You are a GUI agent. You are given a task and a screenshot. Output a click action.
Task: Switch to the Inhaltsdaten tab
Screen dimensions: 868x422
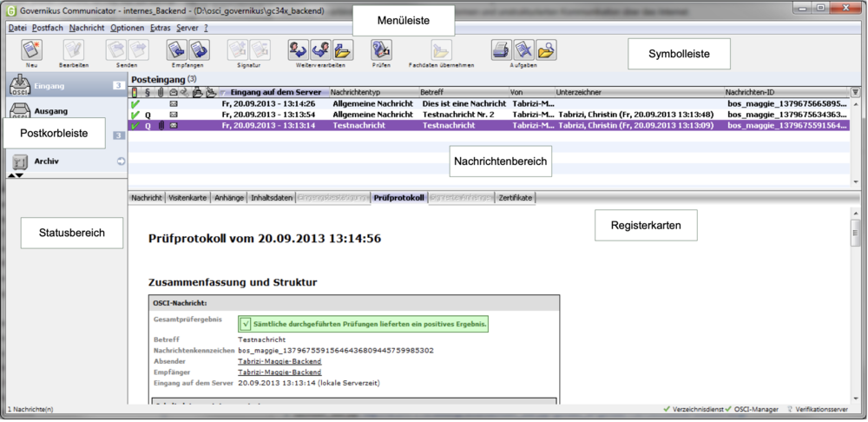coord(271,198)
